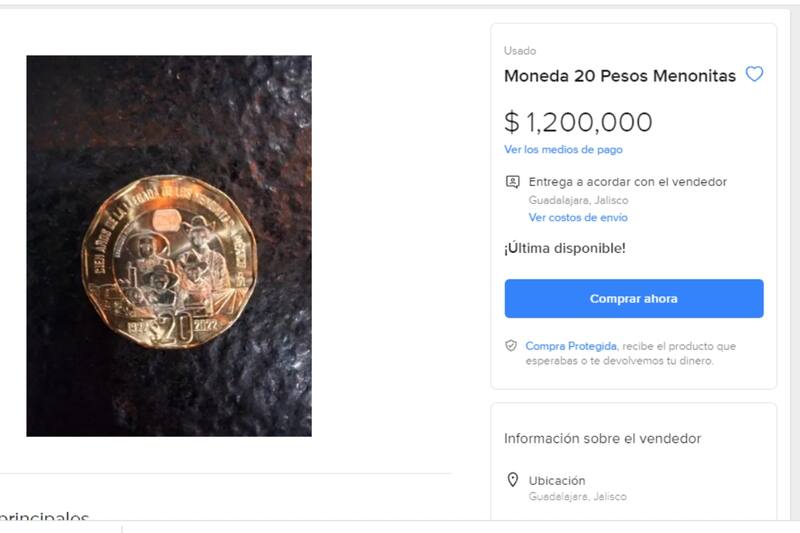Click the Ubicación location pin icon
The width and height of the screenshot is (800, 533).
tap(512, 480)
